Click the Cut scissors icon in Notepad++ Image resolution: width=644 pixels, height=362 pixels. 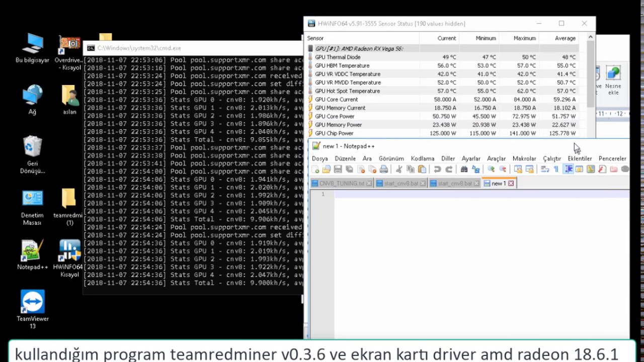(399, 169)
